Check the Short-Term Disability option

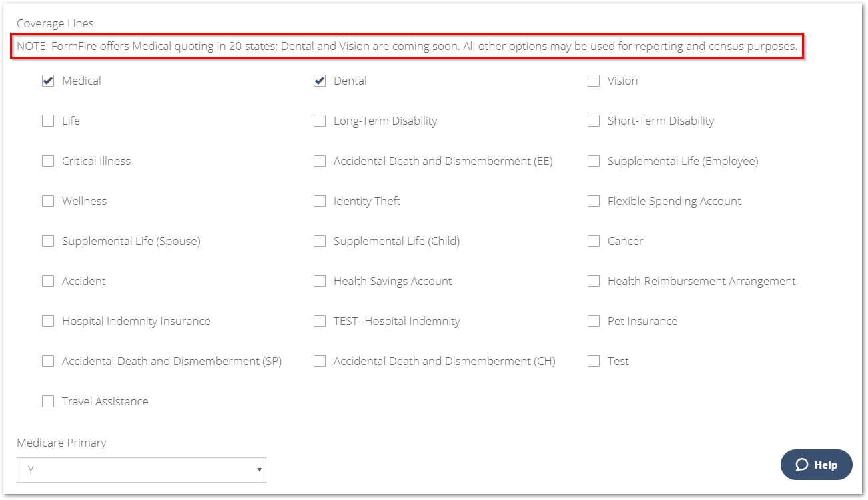594,121
